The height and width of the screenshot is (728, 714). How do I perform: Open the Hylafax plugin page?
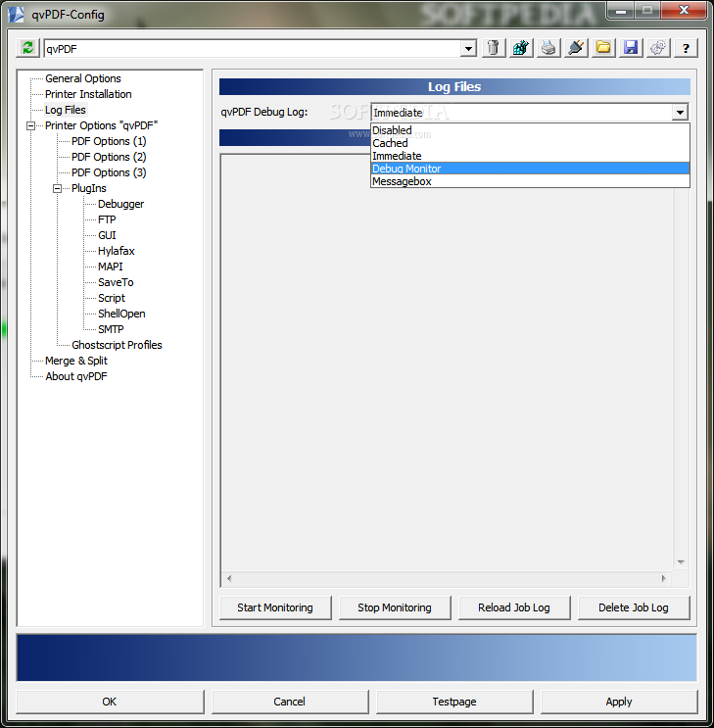[116, 251]
